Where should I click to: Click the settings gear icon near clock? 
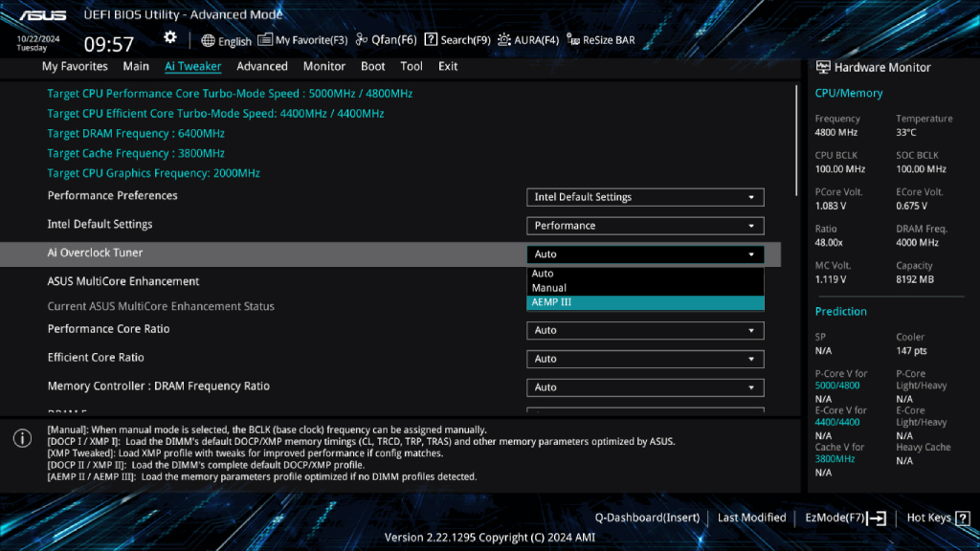click(x=170, y=37)
